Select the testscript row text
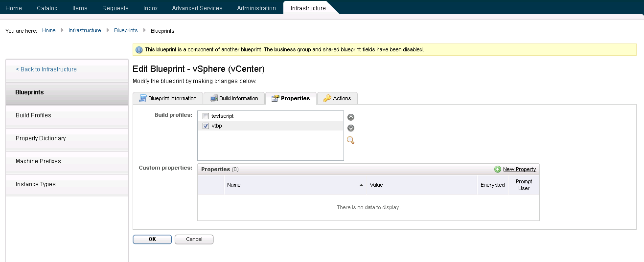 click(223, 116)
